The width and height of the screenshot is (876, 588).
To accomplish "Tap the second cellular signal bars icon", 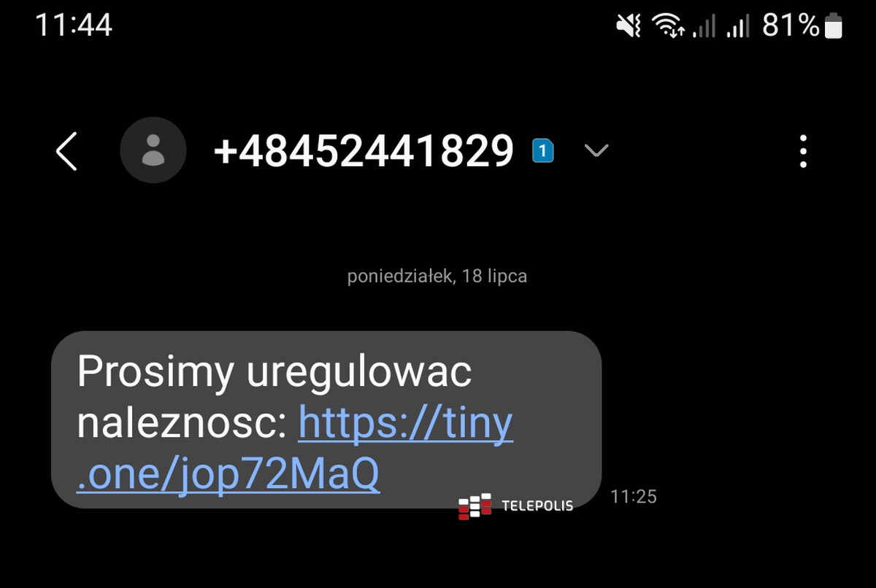I will tap(738, 27).
